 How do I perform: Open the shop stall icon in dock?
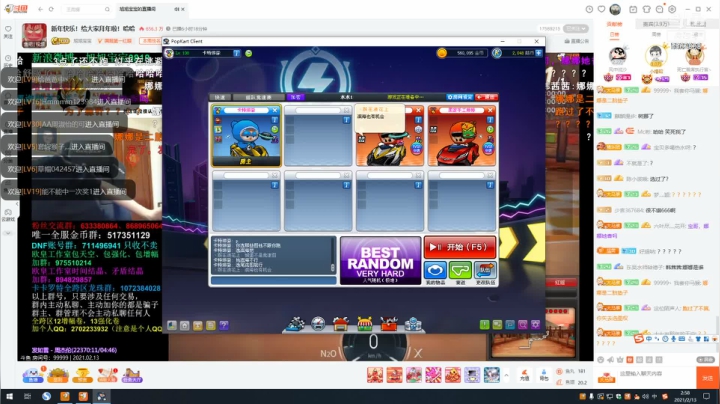(365, 324)
